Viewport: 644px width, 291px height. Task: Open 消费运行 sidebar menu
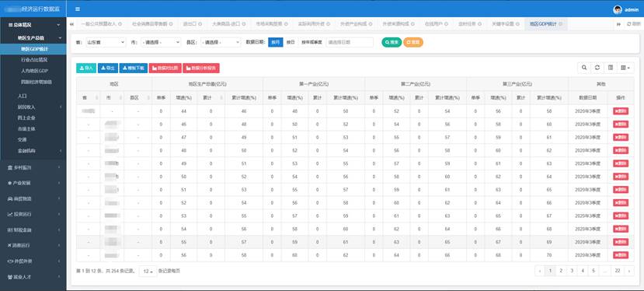(33, 245)
